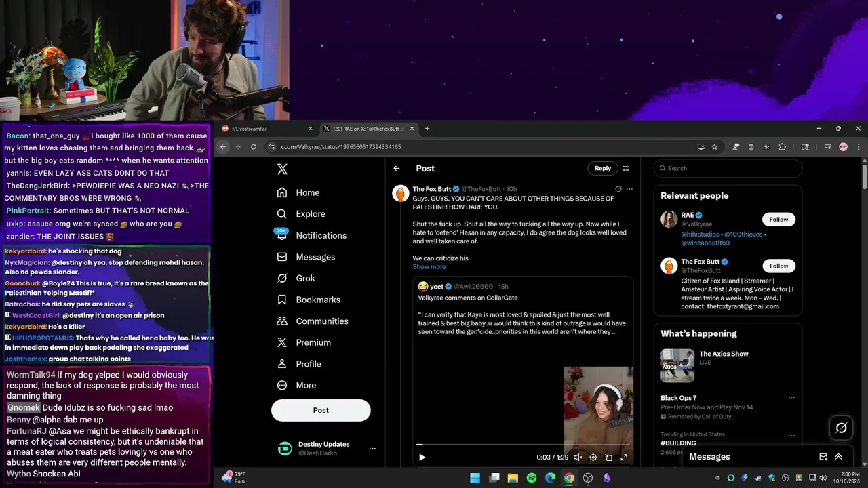This screenshot has width=868, height=488.
Task: Open Notifications in X sidebar
Action: coord(312,235)
